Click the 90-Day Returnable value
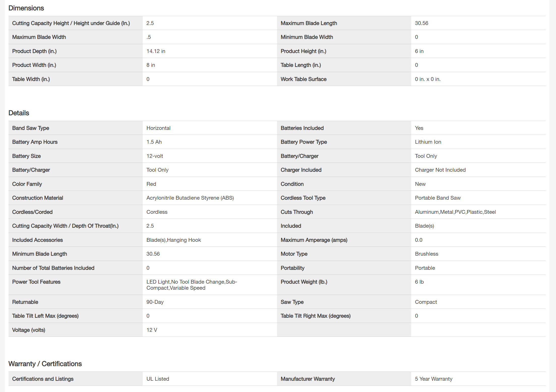This screenshot has height=392, width=556. [x=155, y=302]
